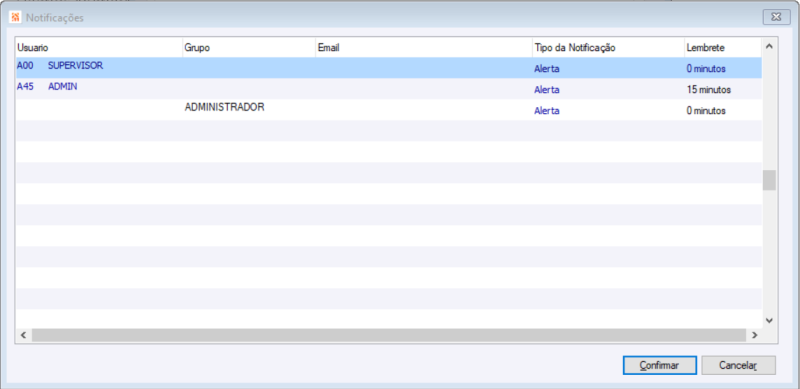Select the ADMIN user name
The width and height of the screenshot is (800, 389).
click(63, 87)
